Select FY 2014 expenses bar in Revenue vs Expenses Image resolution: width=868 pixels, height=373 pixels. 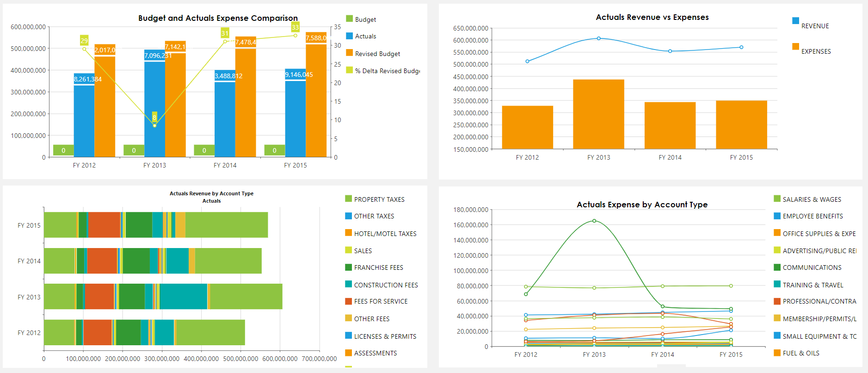[670, 125]
